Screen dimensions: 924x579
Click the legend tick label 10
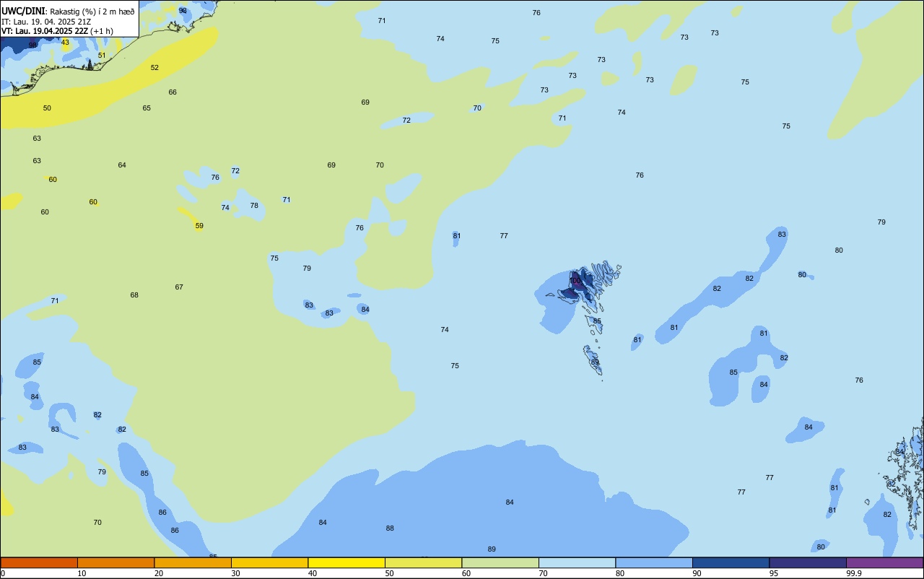[x=82, y=573]
